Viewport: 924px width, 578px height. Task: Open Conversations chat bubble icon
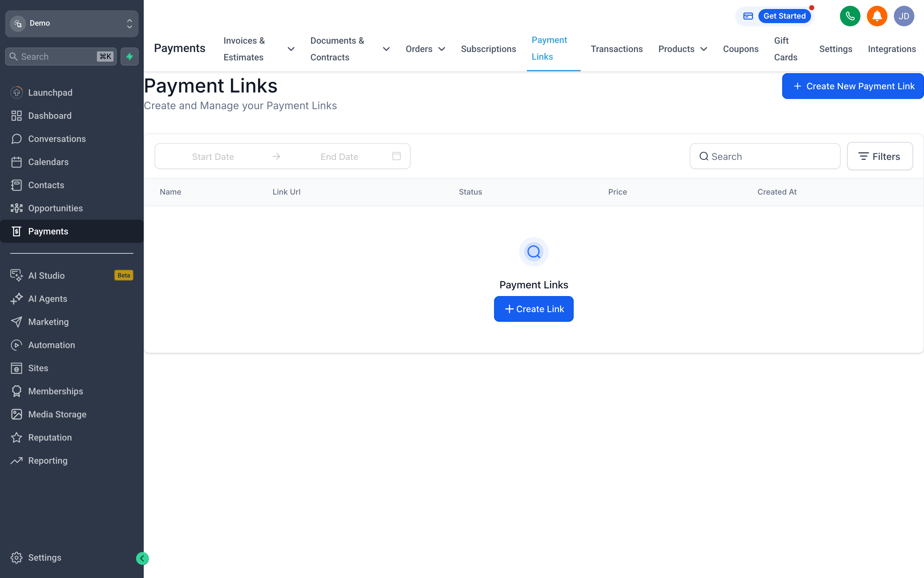[16, 139]
